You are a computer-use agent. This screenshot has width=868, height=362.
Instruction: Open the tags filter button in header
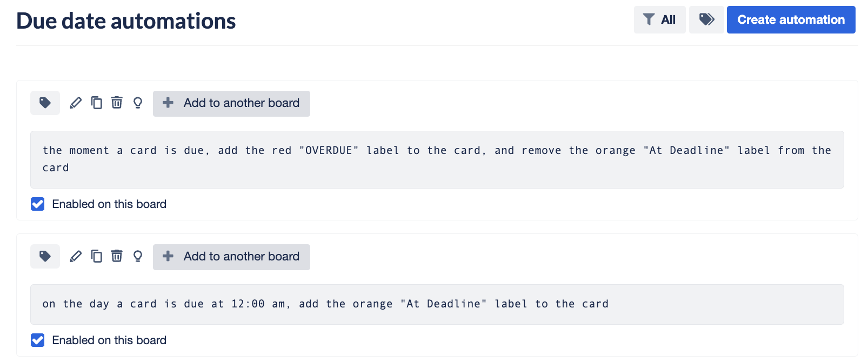click(x=706, y=20)
